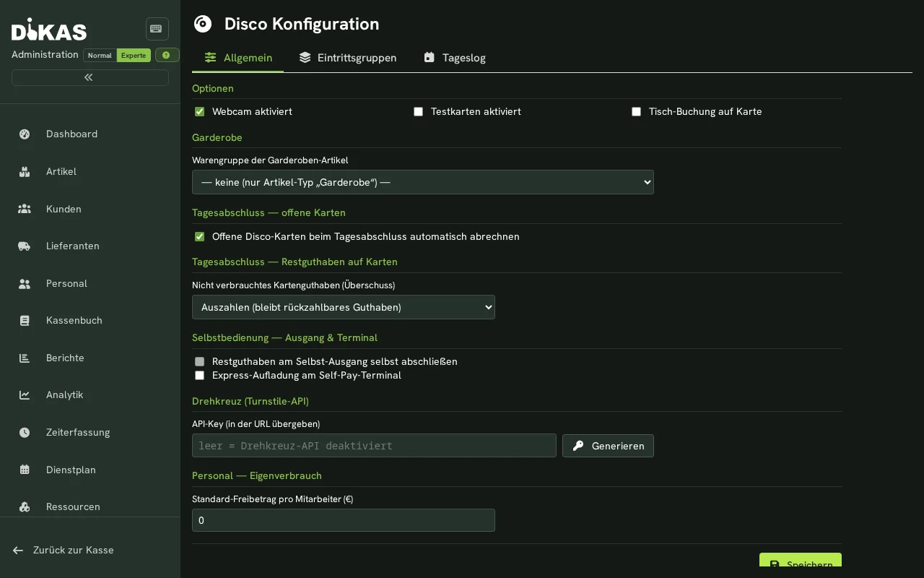924x578 pixels.
Task: Enable Tisch-Buchung auf Karte
Action: (636, 111)
